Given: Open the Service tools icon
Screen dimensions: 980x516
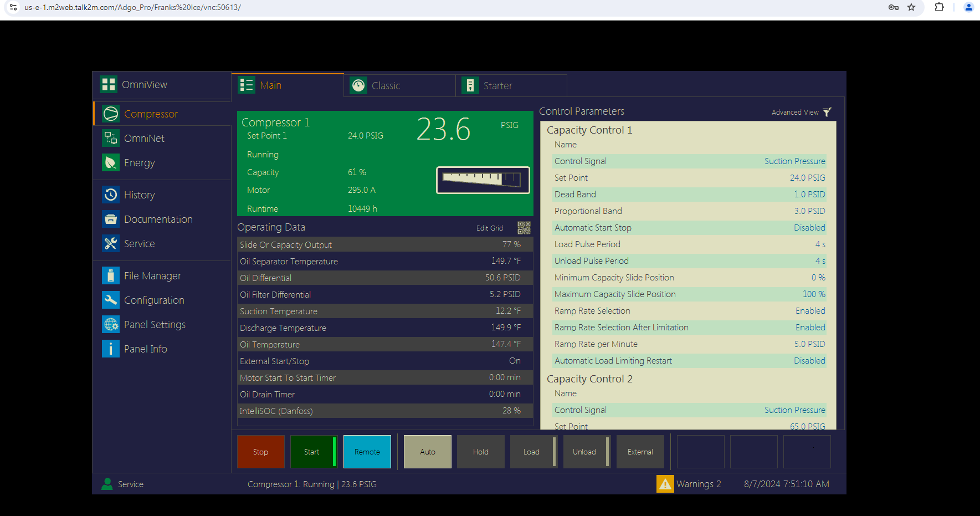Looking at the screenshot, I should point(111,243).
